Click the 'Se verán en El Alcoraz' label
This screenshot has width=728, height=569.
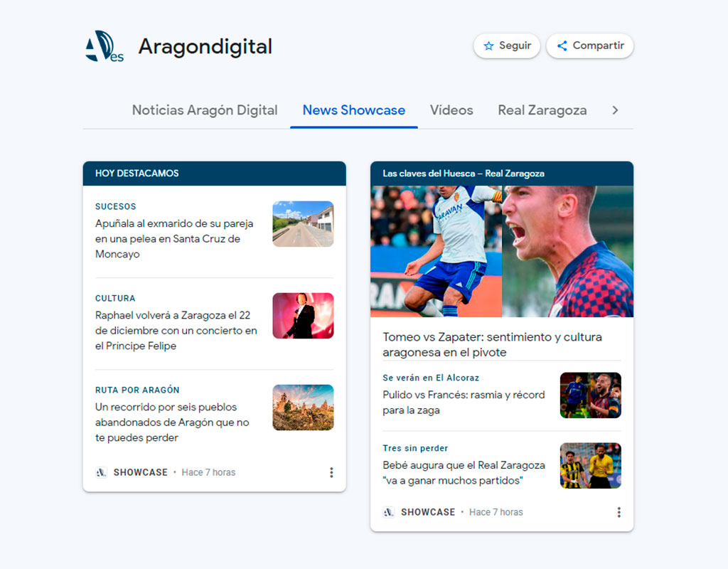pyautogui.click(x=431, y=378)
